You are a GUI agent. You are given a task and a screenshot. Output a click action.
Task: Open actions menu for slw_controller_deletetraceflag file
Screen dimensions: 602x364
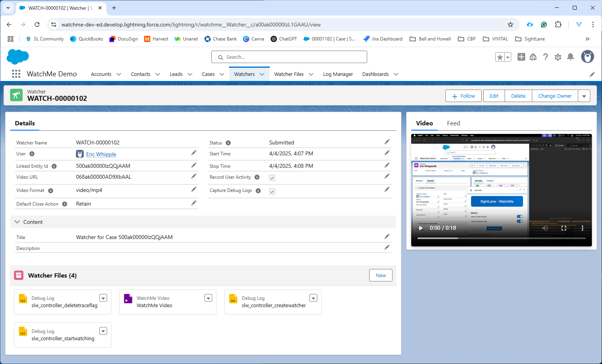pos(103,298)
